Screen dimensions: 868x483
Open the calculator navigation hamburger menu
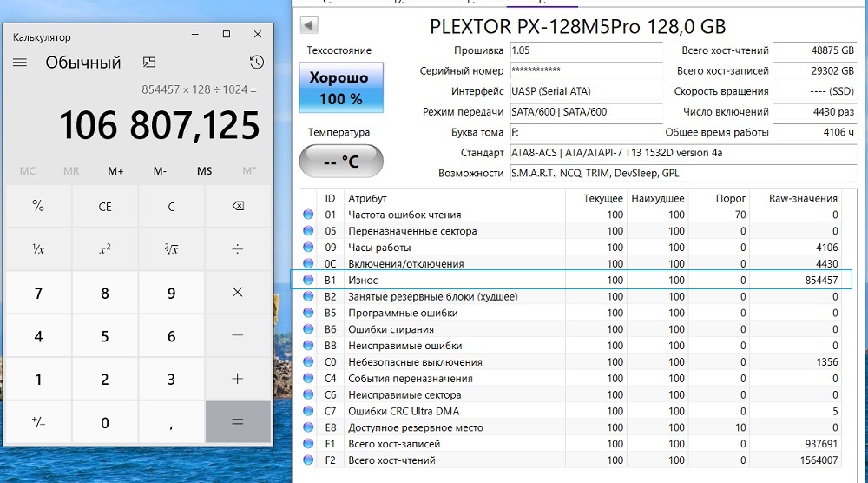click(x=20, y=62)
